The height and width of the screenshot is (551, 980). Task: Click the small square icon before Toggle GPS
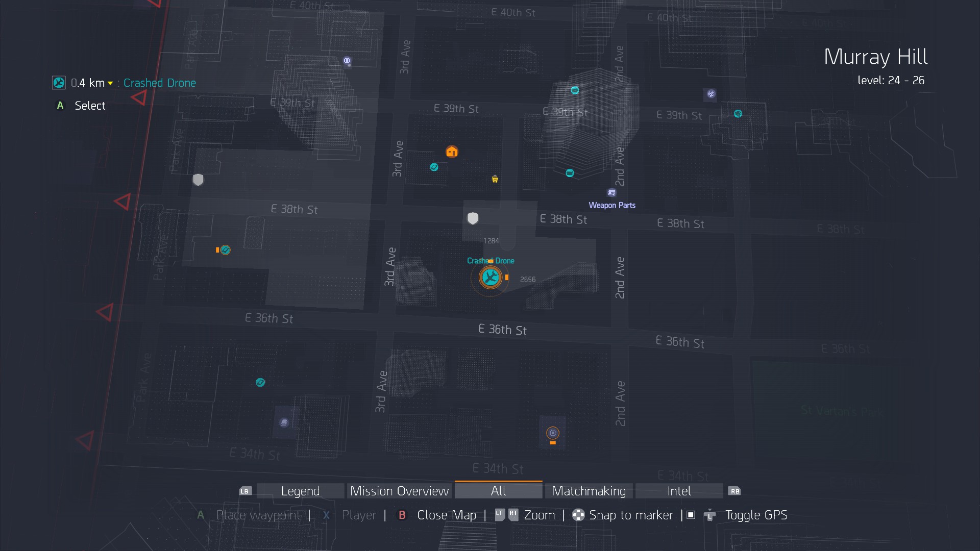click(x=691, y=515)
